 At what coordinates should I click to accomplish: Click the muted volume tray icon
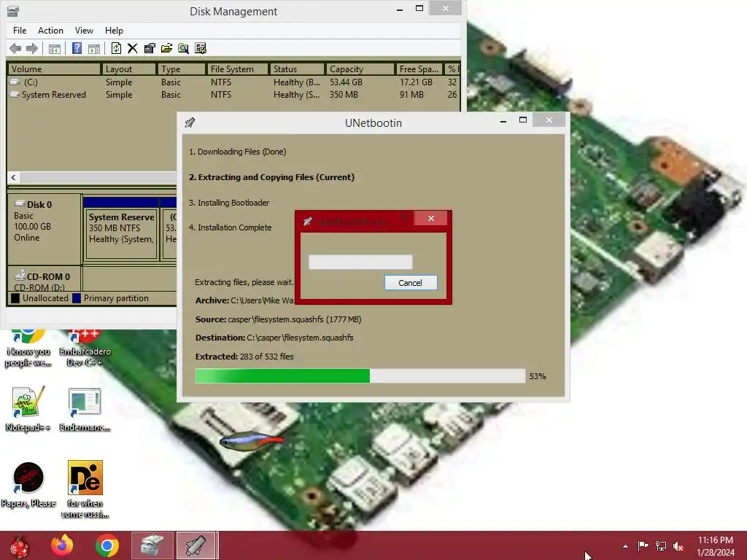coord(678,546)
